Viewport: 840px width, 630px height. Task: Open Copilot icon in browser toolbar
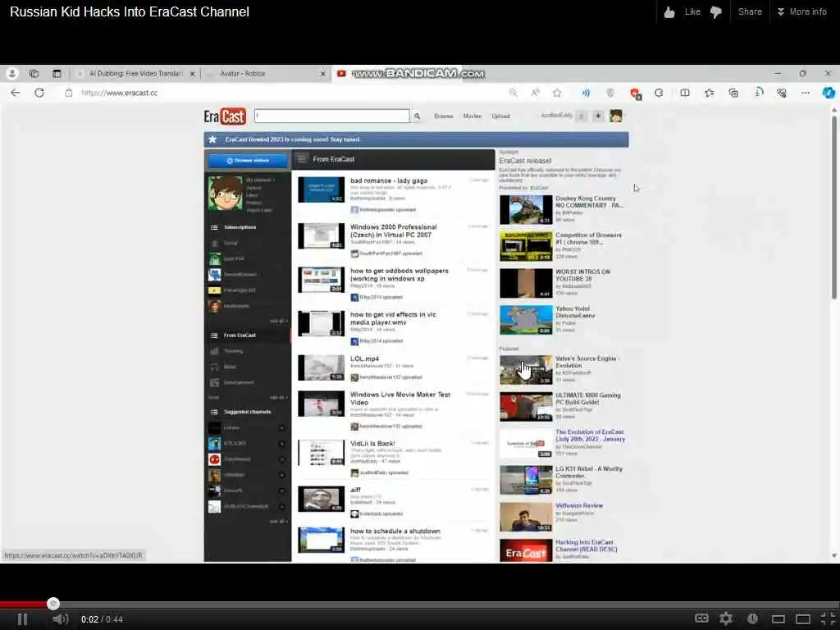(829, 93)
